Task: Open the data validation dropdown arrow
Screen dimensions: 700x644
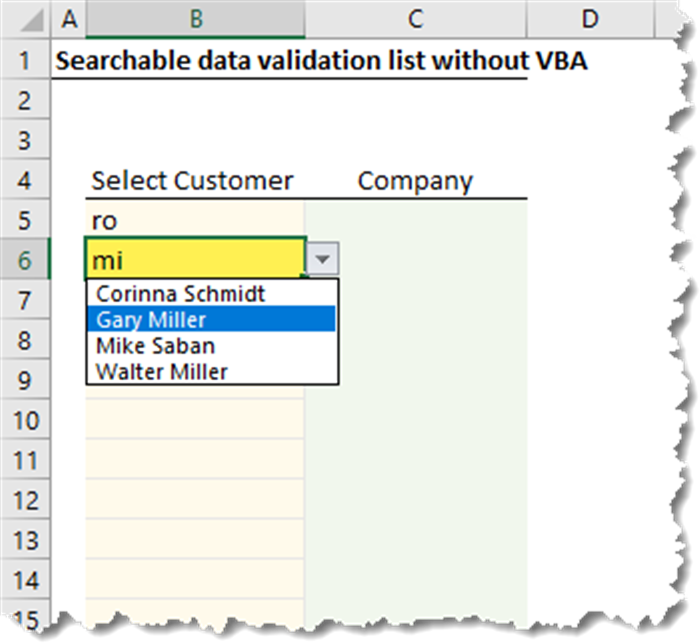Action: pos(322,261)
